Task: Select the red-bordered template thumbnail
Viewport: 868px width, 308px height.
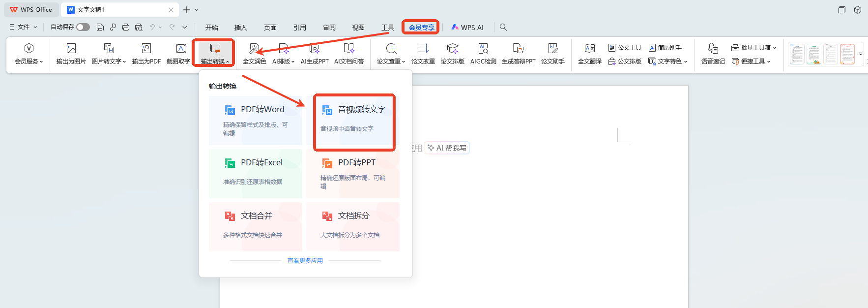Action: [x=847, y=54]
